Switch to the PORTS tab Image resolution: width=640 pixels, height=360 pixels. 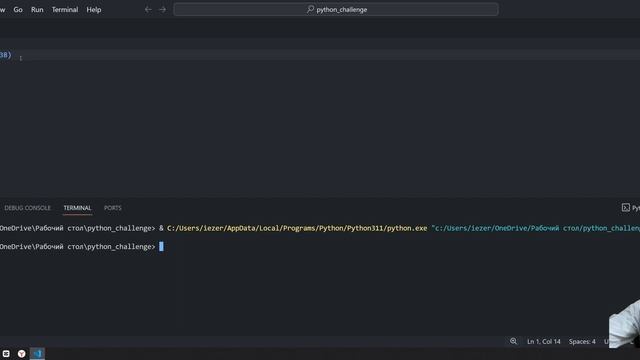[113, 208]
